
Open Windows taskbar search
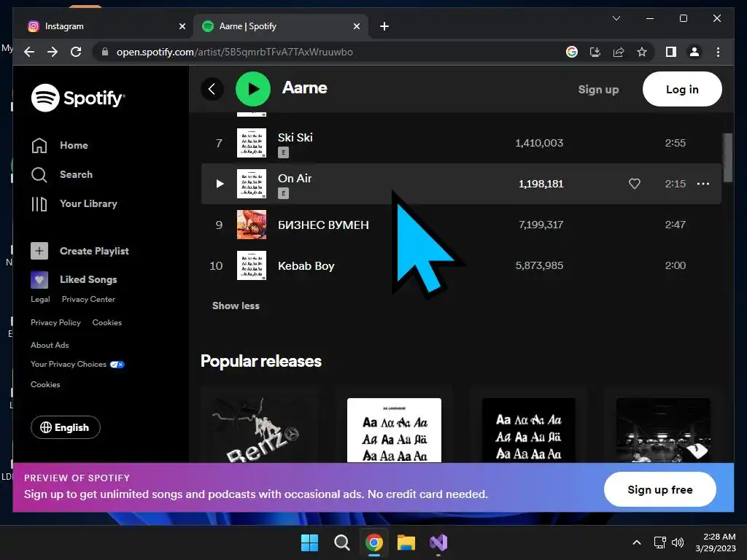click(342, 542)
